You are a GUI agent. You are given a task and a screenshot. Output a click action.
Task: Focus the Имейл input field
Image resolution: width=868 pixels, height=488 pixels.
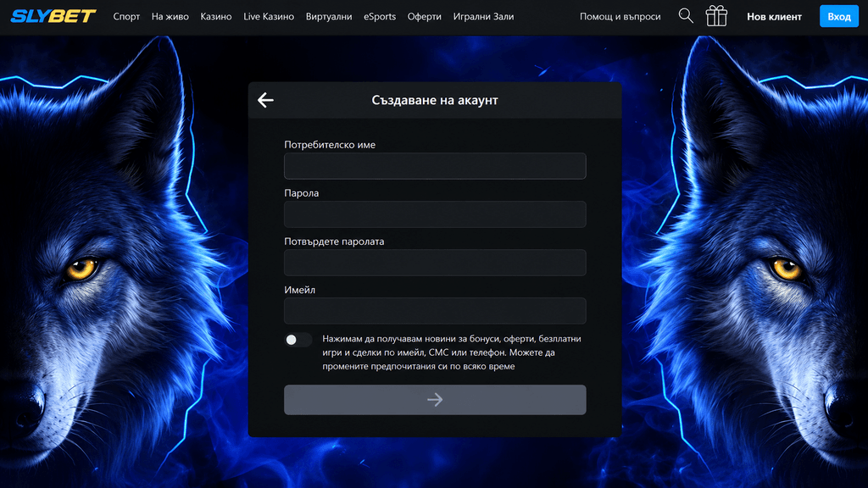pos(435,310)
